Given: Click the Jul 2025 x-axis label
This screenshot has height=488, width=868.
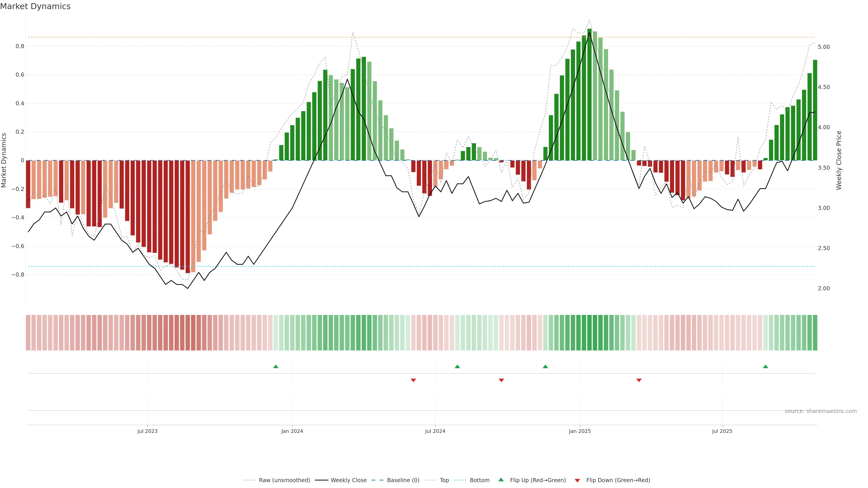Looking at the screenshot, I should point(722,431).
